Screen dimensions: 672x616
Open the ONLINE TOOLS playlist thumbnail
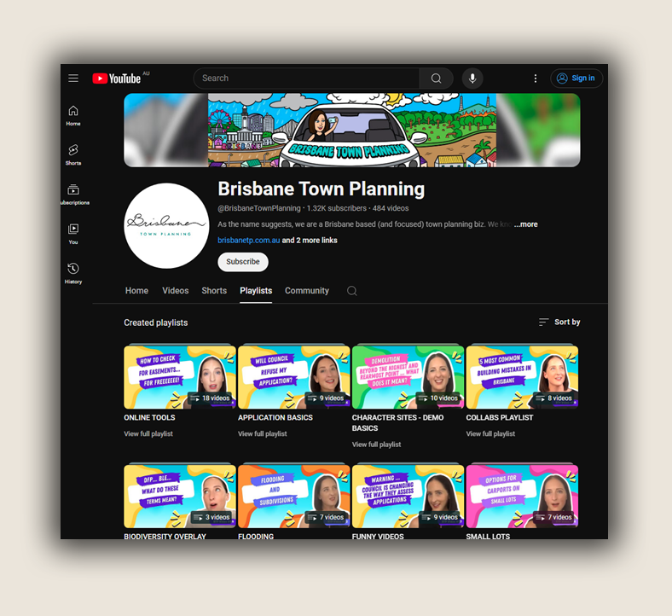coord(180,377)
